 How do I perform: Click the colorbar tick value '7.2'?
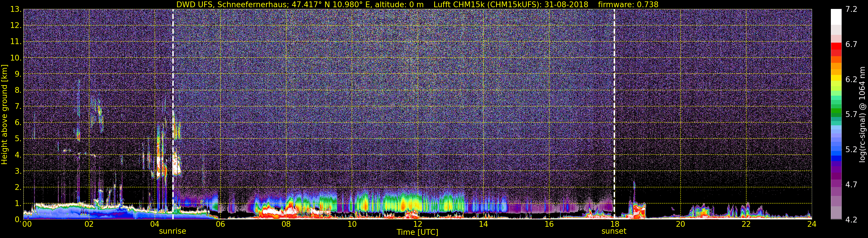[x=851, y=10]
